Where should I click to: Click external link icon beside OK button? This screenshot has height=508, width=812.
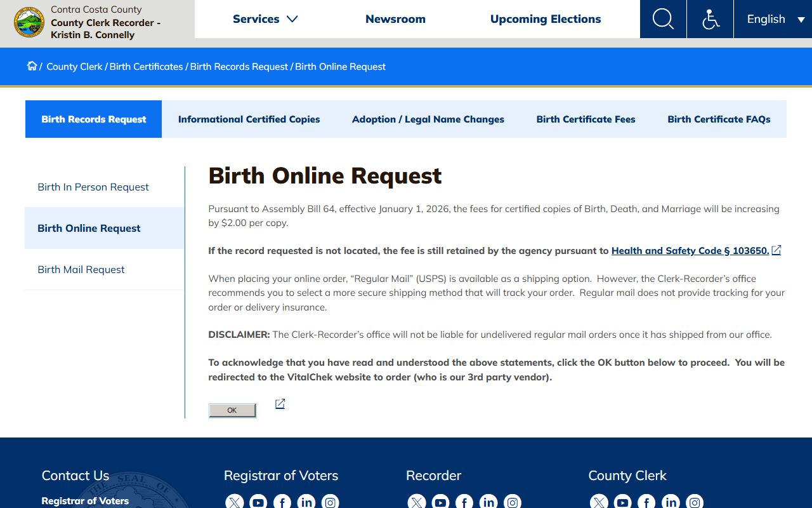tap(280, 404)
